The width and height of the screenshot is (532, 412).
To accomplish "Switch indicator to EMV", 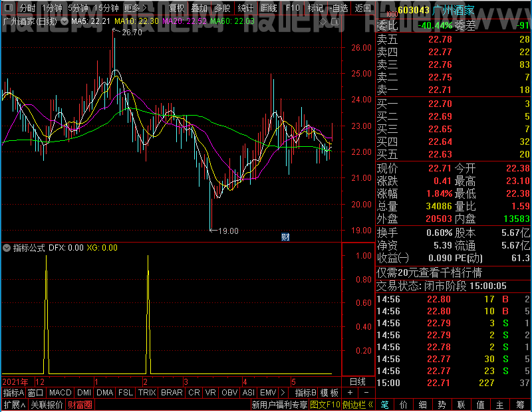I will coord(268,393).
